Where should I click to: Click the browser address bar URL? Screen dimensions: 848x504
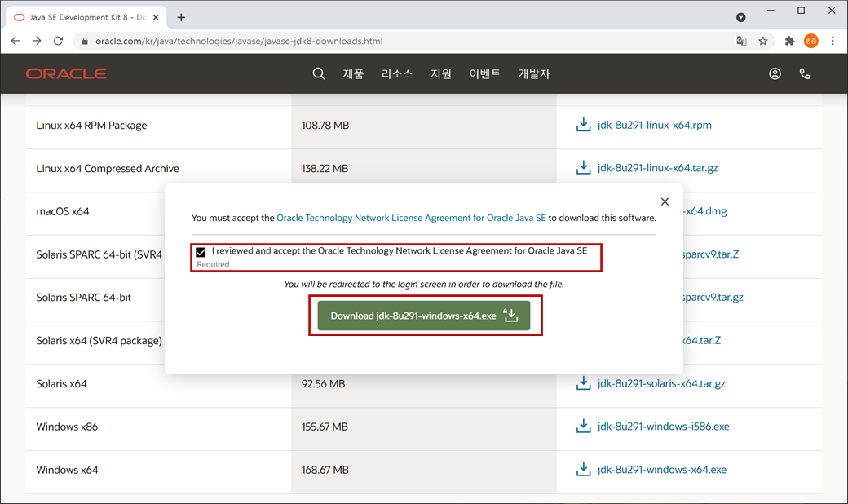[239, 41]
